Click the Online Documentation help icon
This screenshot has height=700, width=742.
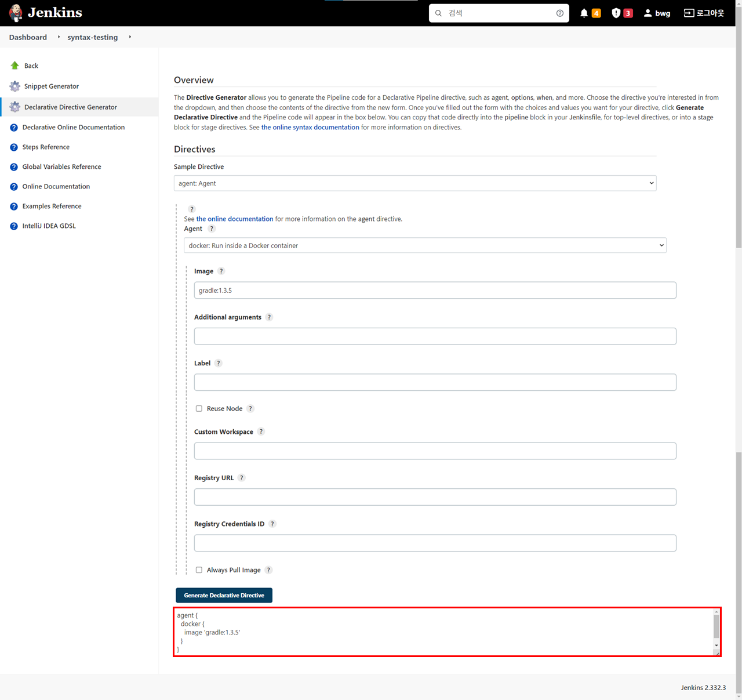14,187
